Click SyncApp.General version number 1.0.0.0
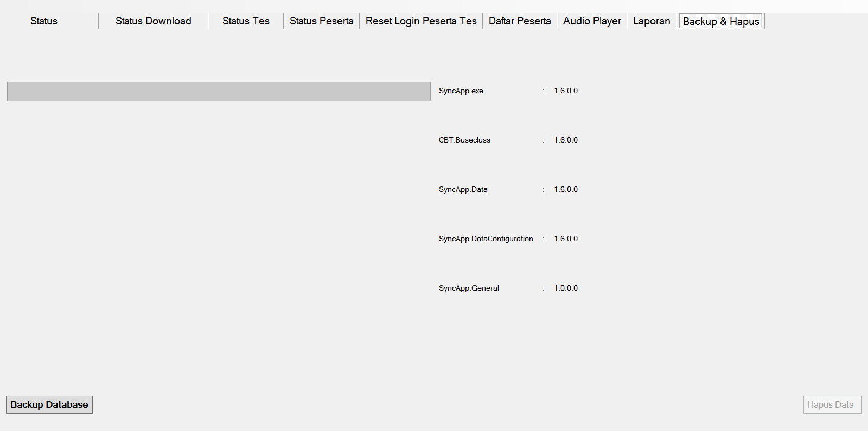Screen dimensions: 868x431 (x=566, y=288)
